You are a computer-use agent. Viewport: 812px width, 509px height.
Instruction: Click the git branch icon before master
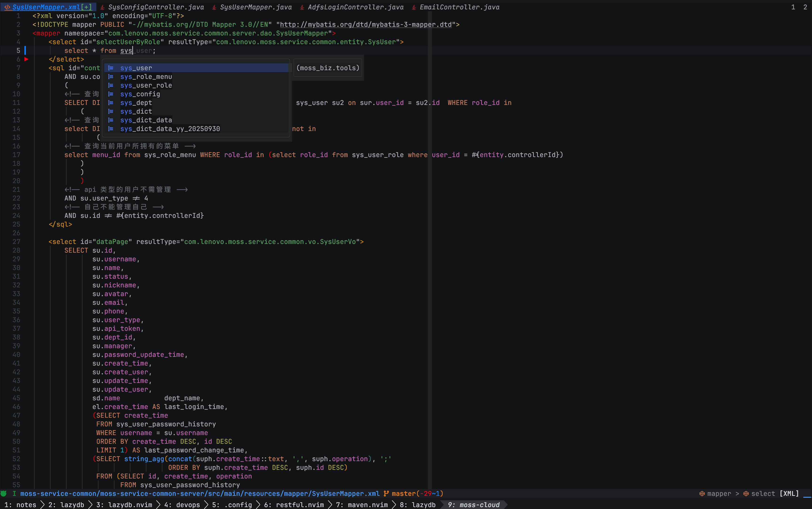[x=386, y=494]
